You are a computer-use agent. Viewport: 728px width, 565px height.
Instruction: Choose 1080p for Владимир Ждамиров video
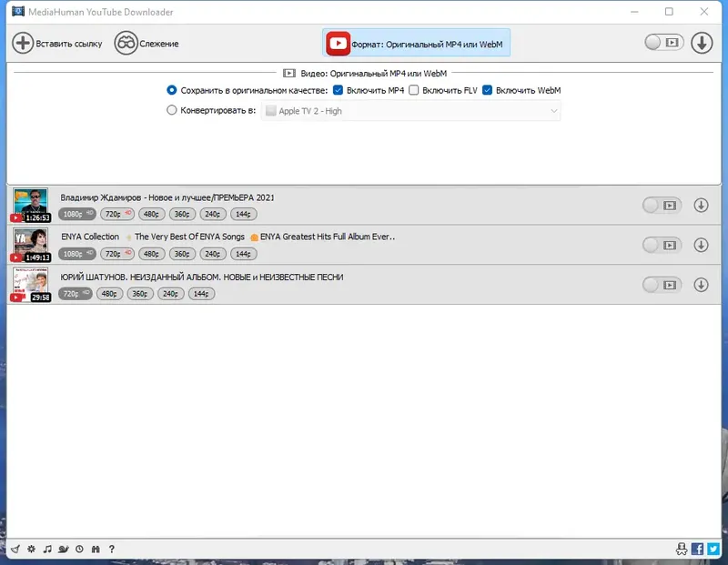pyautogui.click(x=77, y=214)
